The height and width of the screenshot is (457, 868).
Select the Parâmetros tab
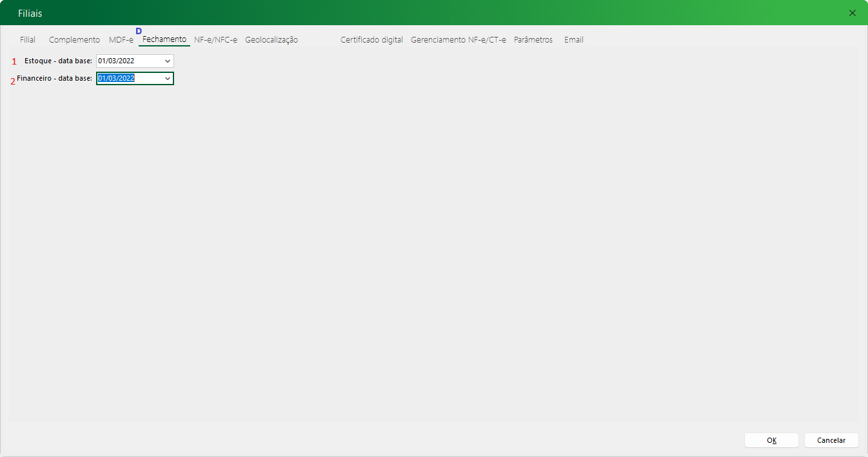[533, 40]
